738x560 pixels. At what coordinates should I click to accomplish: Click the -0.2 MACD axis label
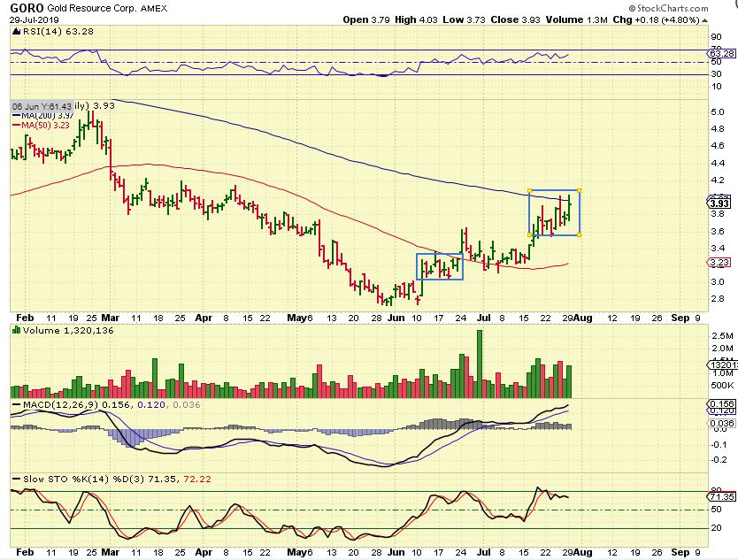click(x=719, y=460)
